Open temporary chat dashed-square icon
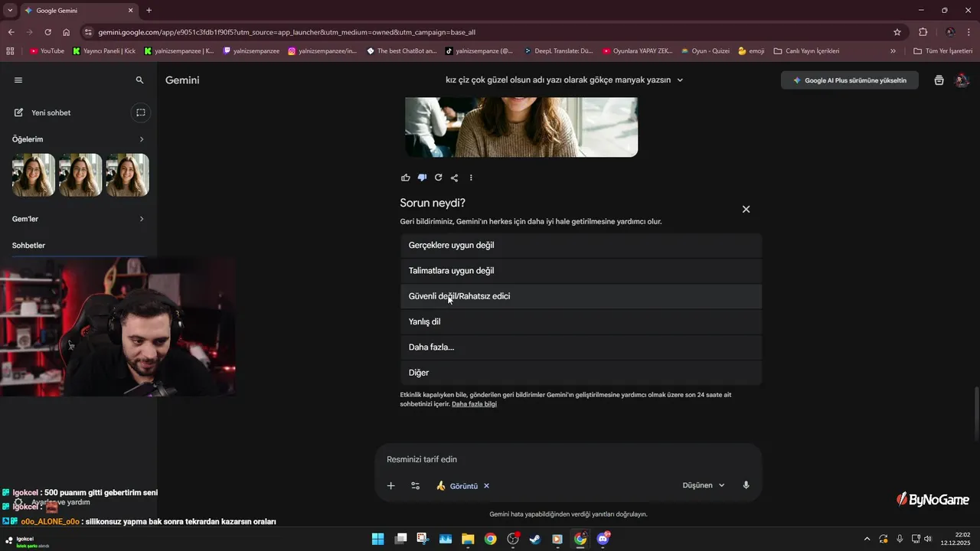The height and width of the screenshot is (551, 980). coord(140,112)
